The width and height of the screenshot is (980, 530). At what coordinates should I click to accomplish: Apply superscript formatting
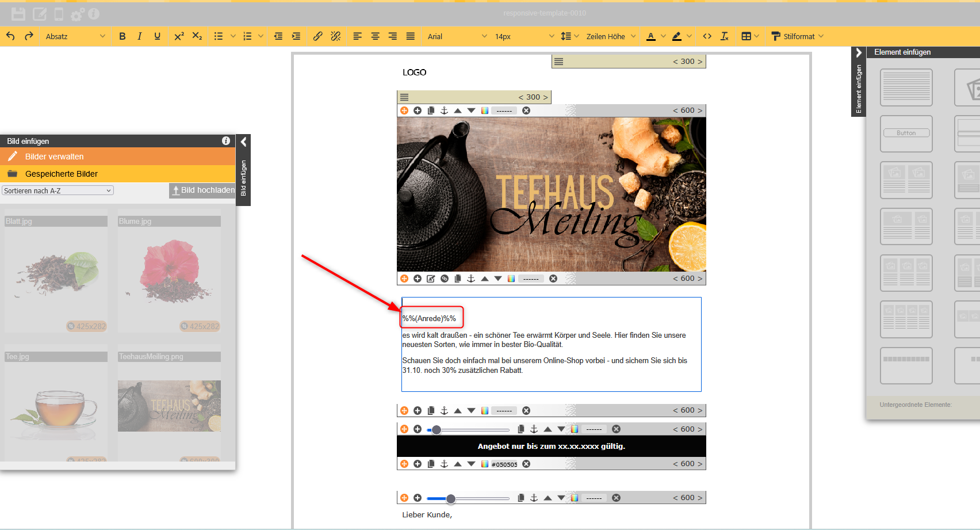coord(179,36)
